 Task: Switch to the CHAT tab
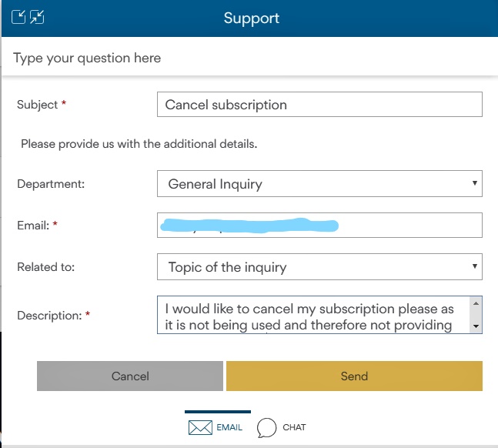point(282,427)
